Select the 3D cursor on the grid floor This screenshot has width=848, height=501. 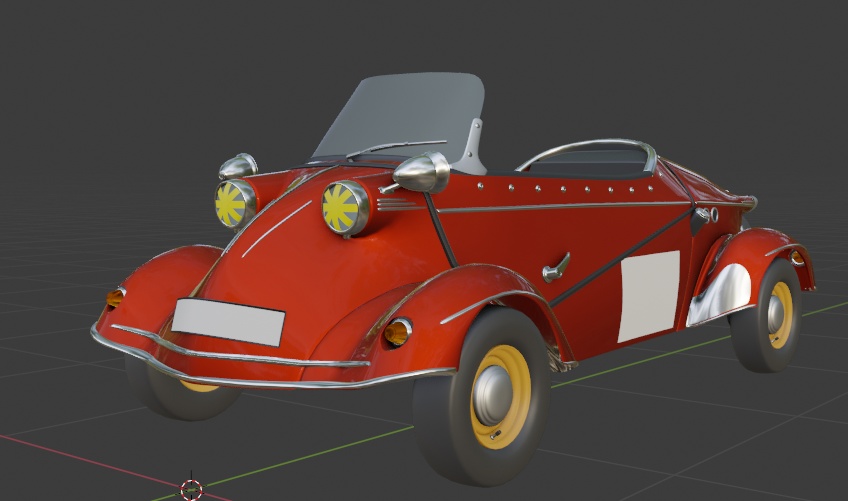click(191, 490)
